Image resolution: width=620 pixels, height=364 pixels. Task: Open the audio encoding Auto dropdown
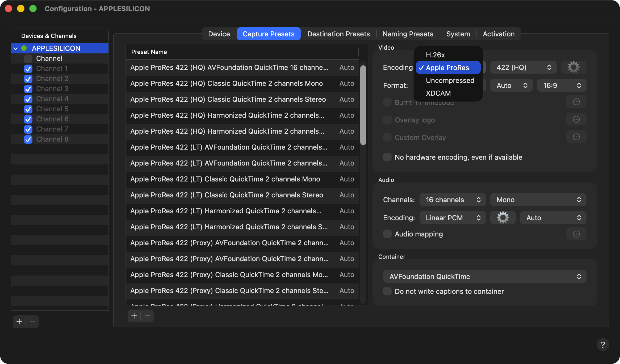coord(553,218)
